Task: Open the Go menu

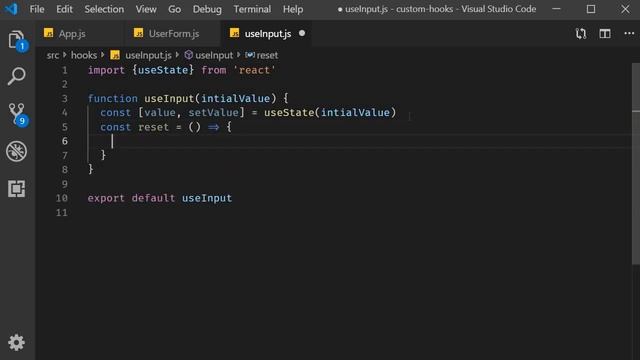Action: tap(174, 9)
